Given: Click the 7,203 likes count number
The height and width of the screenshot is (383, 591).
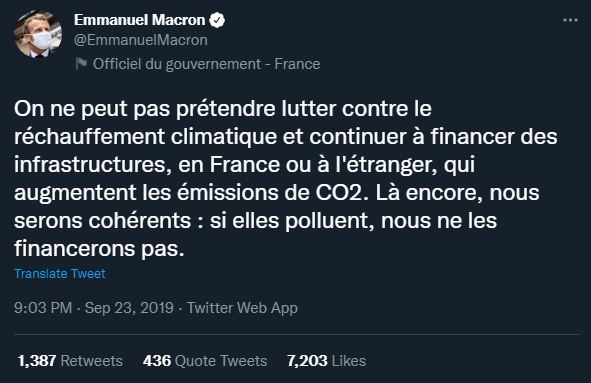Looking at the screenshot, I should pos(307,361).
